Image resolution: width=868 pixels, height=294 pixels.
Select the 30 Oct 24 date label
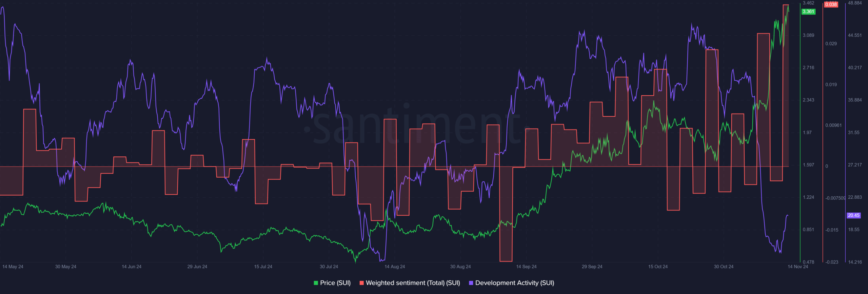point(724,267)
